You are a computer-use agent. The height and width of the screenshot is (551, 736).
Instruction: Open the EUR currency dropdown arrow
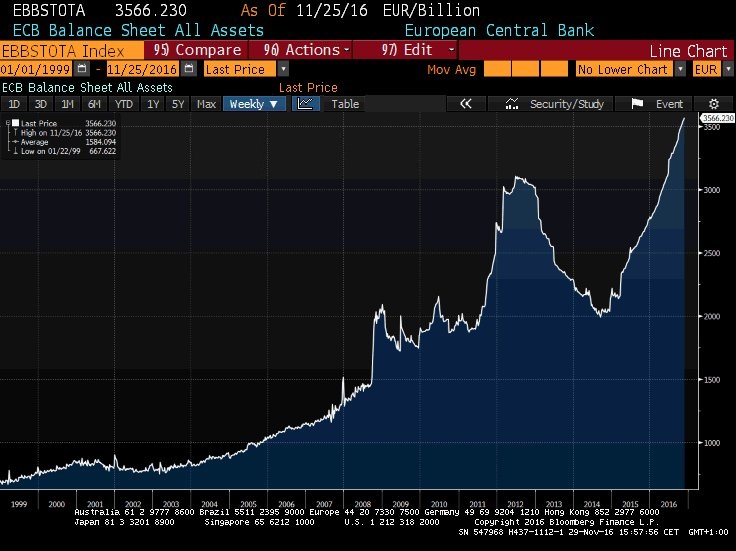pos(728,69)
